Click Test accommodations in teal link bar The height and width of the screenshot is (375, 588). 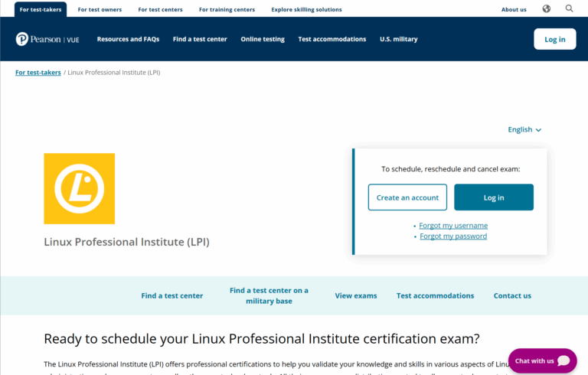435,295
